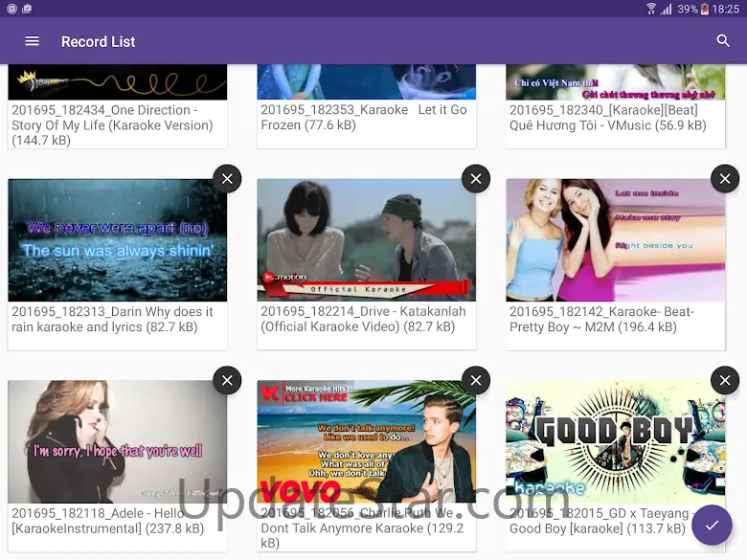Select the Adele Hello karaoke thumbnail
747x560 pixels.
click(117, 441)
